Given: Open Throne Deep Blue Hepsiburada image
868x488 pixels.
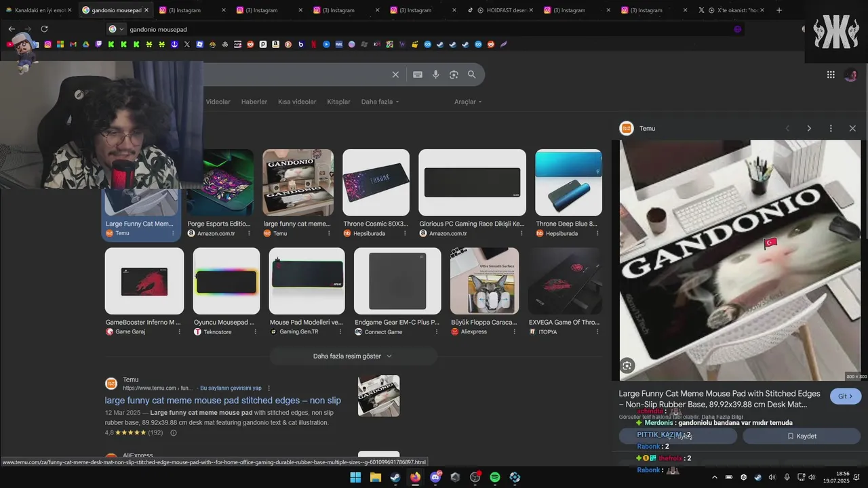Looking at the screenshot, I should click(568, 182).
